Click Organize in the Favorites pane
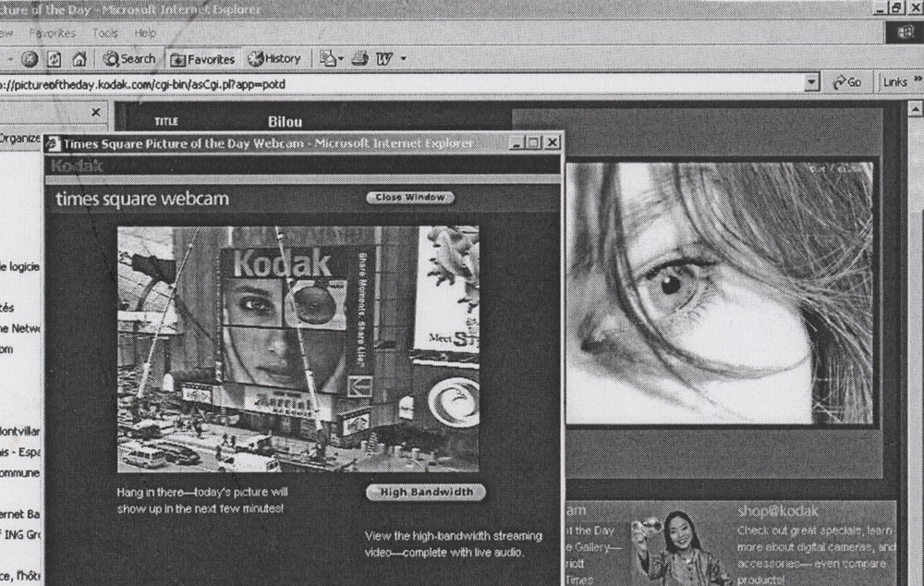 (x=20, y=139)
